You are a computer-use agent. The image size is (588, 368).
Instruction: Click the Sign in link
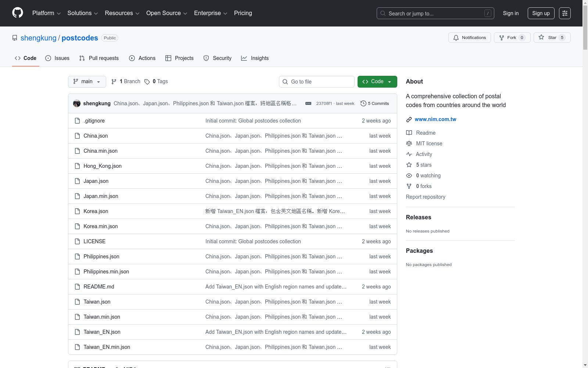click(511, 13)
